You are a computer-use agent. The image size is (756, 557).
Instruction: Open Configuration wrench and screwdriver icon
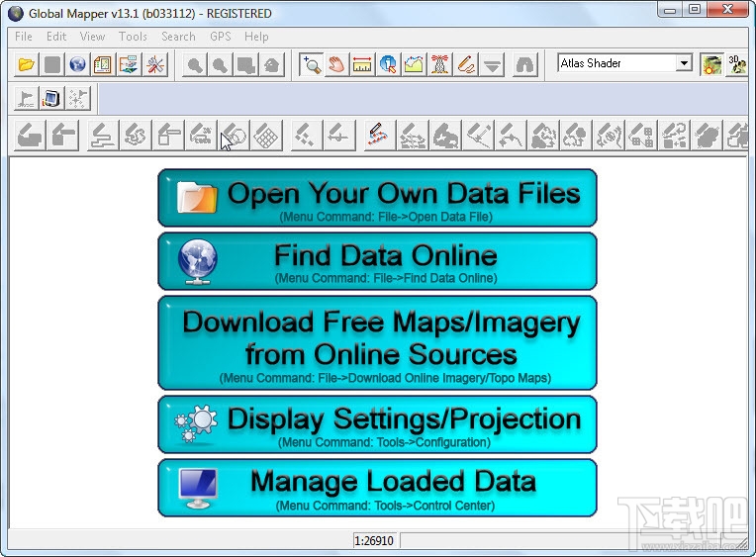(155, 64)
